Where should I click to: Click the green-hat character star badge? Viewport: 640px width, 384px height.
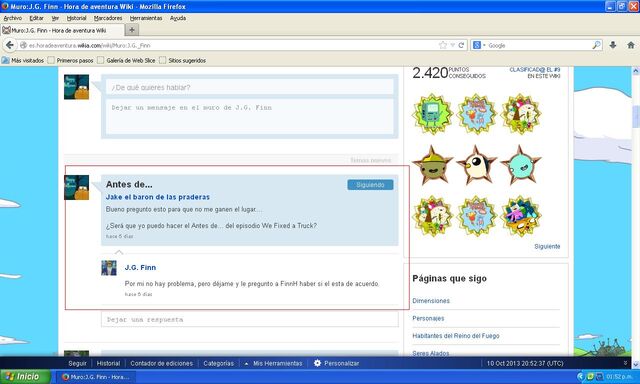click(432, 165)
